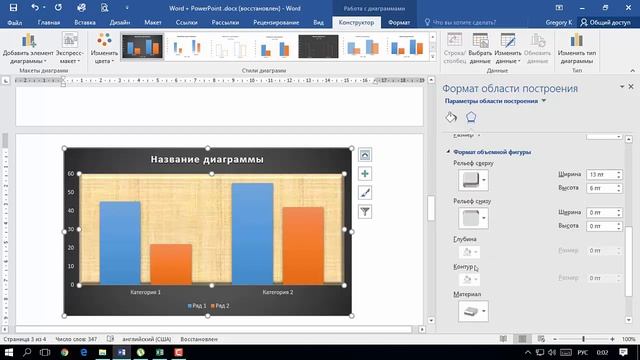This screenshot has height=360, width=640.
Task: Open Quick Access Toolbar customize arrow
Action: [127, 8]
